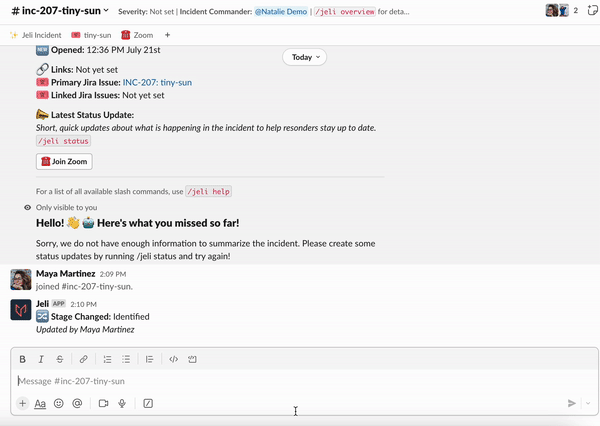Screen dimensions: 600x426
Task: Click the 'Links: Not yet set' line
Action: [77, 70]
